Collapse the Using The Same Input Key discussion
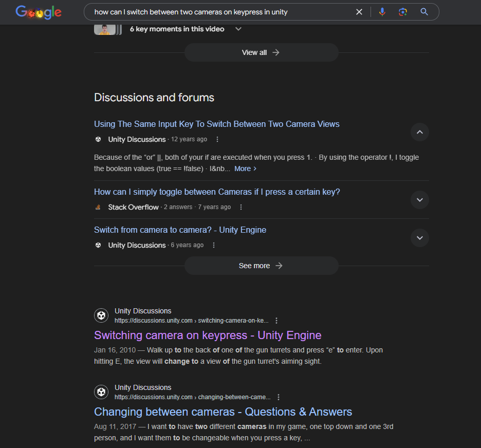This screenshot has height=448, width=481. click(419, 132)
